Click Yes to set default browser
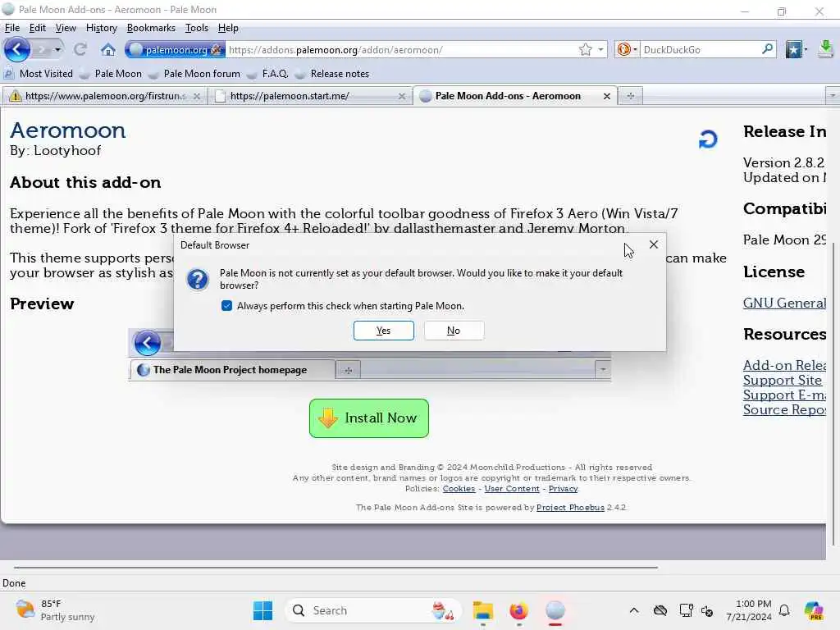This screenshot has height=630, width=840. coord(384,331)
